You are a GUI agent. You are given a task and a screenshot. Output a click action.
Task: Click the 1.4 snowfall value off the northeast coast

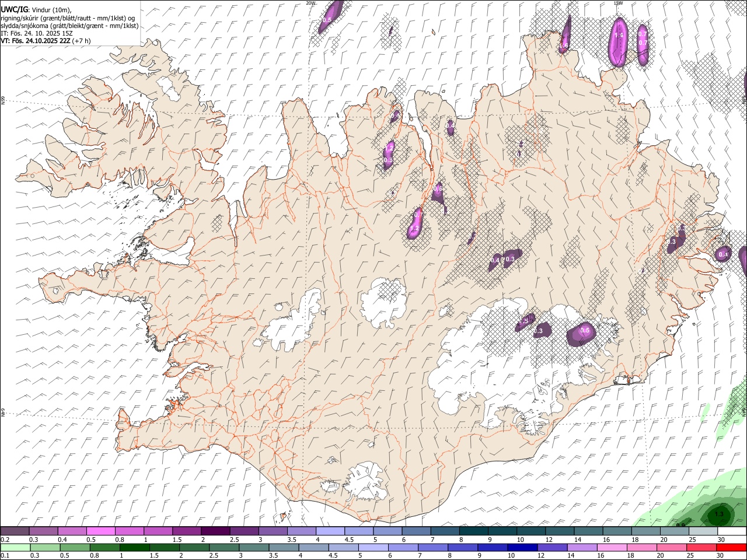click(x=619, y=36)
